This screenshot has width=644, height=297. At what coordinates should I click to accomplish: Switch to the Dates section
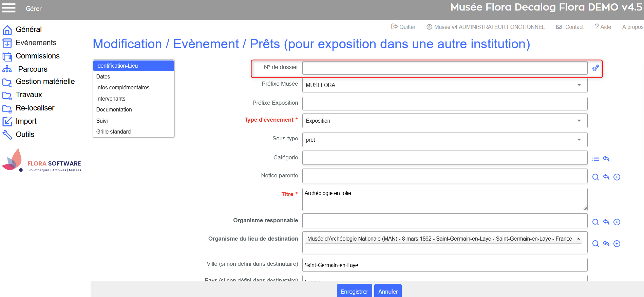click(103, 77)
